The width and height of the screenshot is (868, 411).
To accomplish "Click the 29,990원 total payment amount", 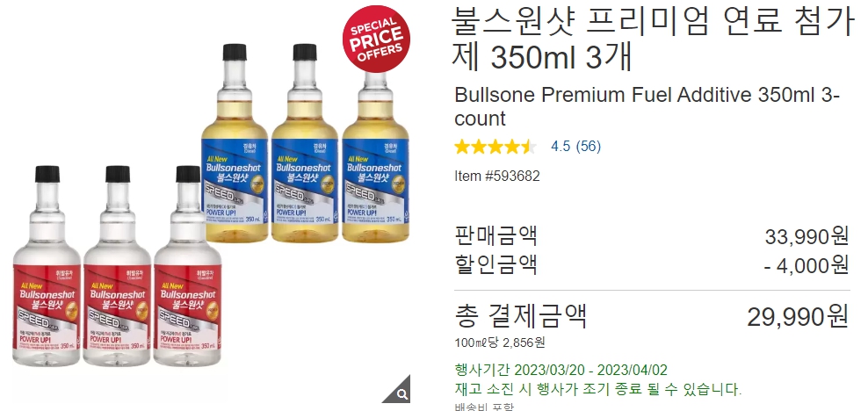I will [798, 316].
